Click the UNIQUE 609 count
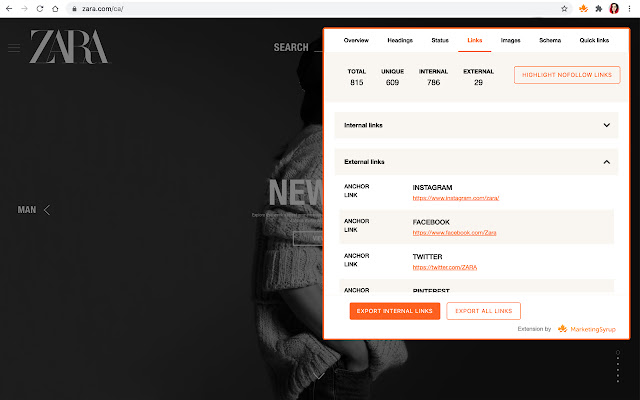The image size is (640, 400). [392, 77]
